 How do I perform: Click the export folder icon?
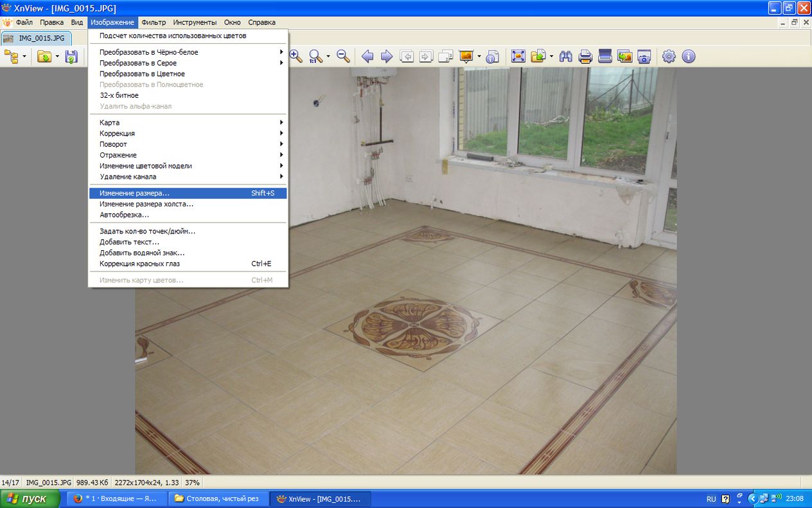538,57
